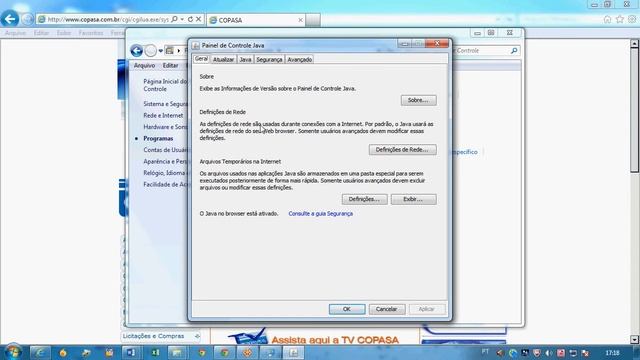
Task: Stop loading with the X in the address bar
Action: click(x=198, y=19)
